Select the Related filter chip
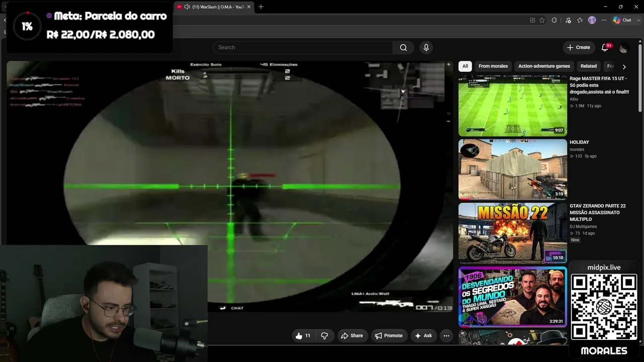Viewport: 644px width, 362px height. pyautogui.click(x=589, y=66)
